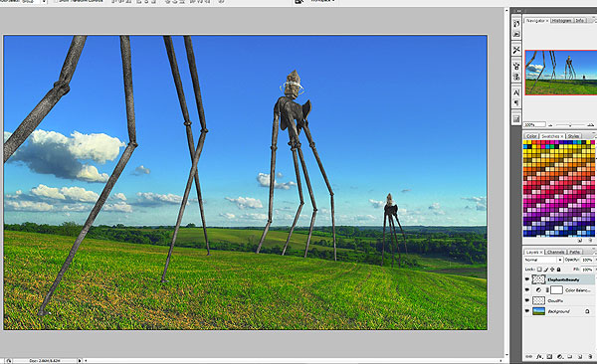Open the History panel icon in dock
This screenshot has width=597, height=364.
pyautogui.click(x=516, y=24)
